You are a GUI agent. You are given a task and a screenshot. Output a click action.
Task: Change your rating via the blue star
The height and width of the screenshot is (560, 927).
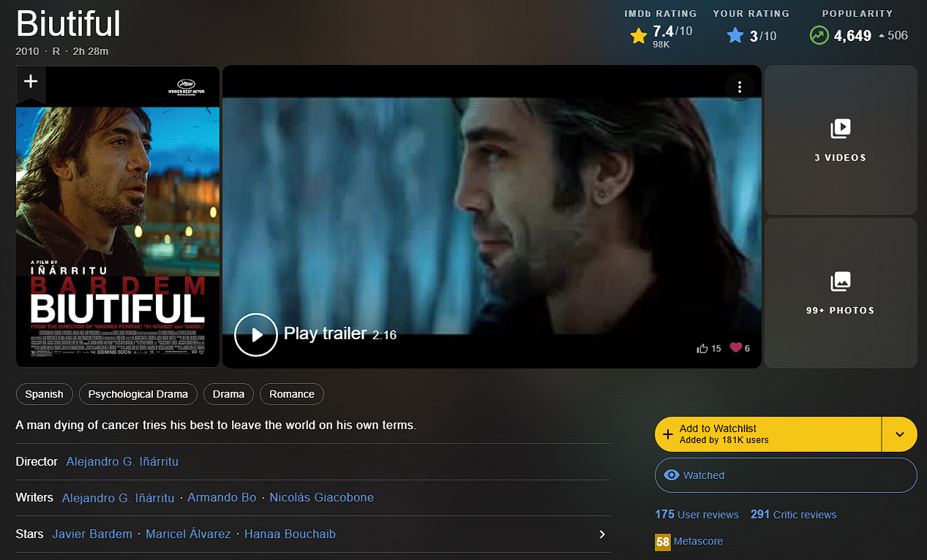tap(735, 35)
